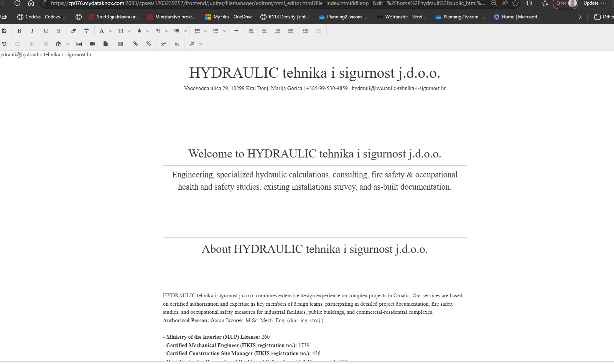Insert a horizontal line
Viewport: 614px width, 364px height.
[x=236, y=31]
